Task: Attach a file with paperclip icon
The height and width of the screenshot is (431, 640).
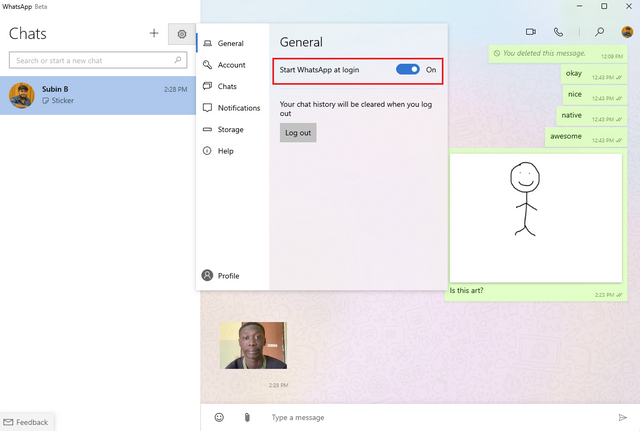Action: point(247,417)
